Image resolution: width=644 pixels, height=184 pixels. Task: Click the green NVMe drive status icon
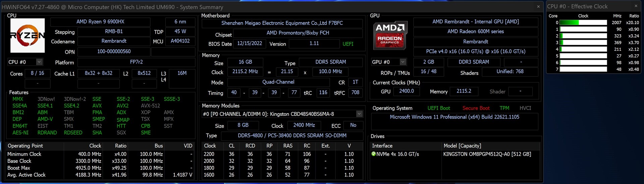[374, 154]
